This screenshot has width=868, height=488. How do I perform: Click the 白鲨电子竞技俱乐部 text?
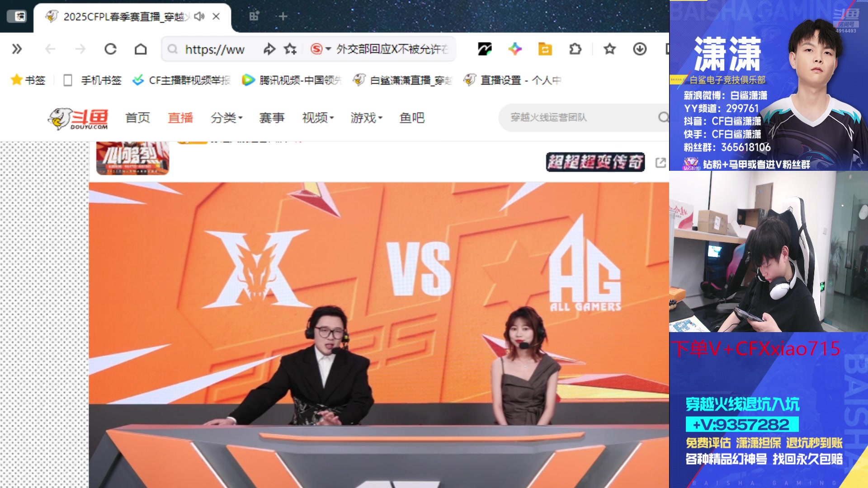[x=727, y=80]
